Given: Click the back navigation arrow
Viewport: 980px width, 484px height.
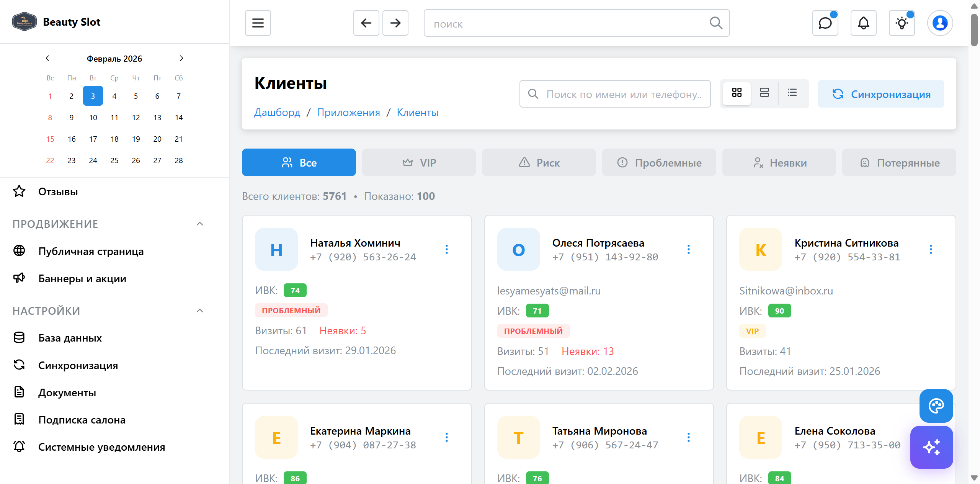Looking at the screenshot, I should coord(366,23).
